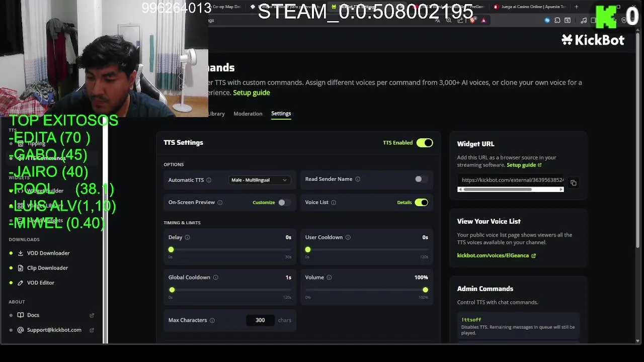The width and height of the screenshot is (644, 362).
Task: Click the music note toolbar icon
Action: (x=584, y=21)
